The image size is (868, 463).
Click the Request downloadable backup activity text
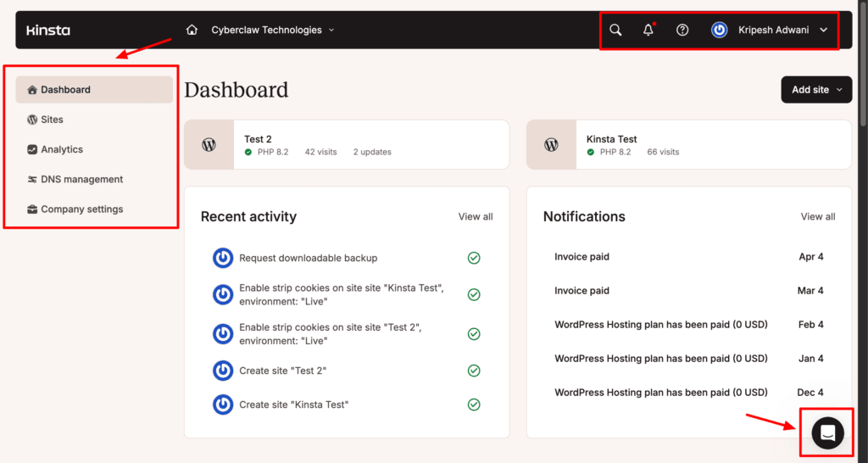point(309,258)
